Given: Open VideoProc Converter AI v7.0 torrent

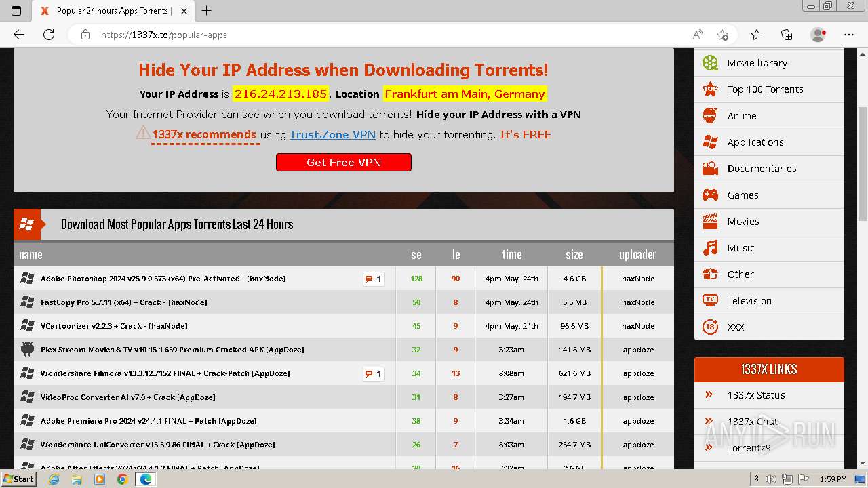Looking at the screenshot, I should click(128, 397).
